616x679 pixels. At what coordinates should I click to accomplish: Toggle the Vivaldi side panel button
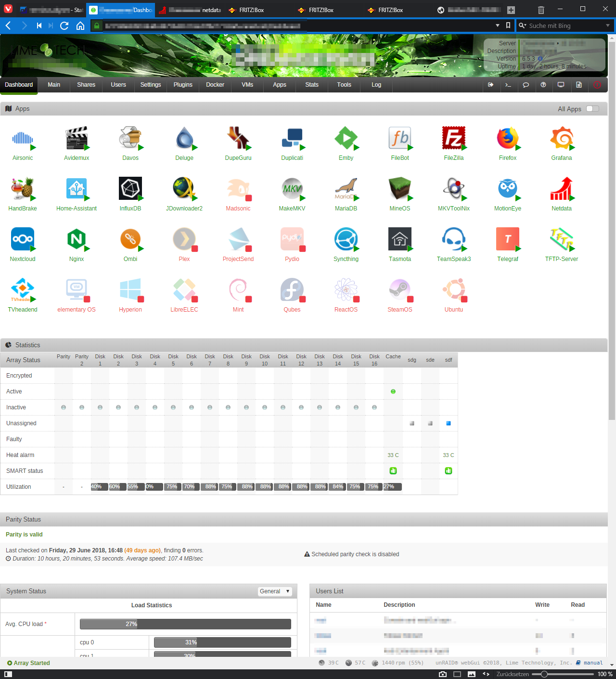point(8,674)
